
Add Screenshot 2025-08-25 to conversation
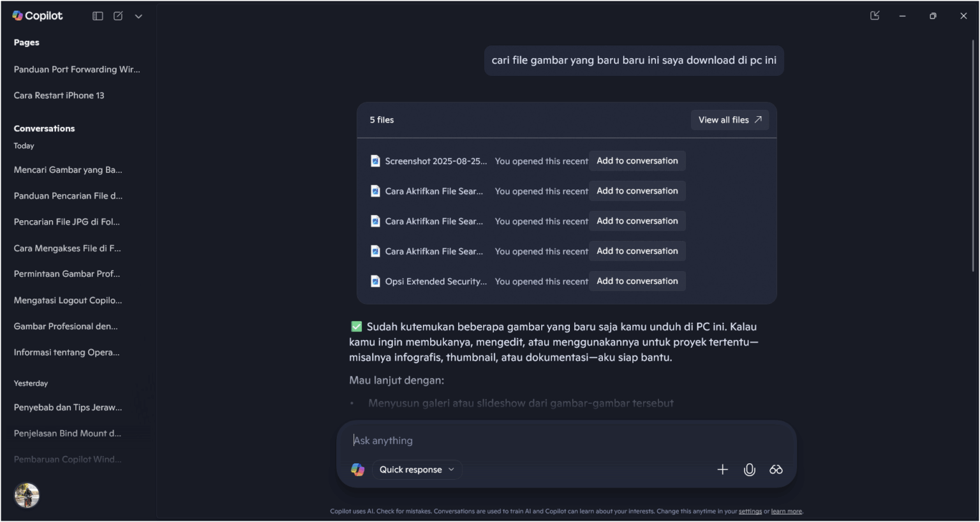click(637, 160)
